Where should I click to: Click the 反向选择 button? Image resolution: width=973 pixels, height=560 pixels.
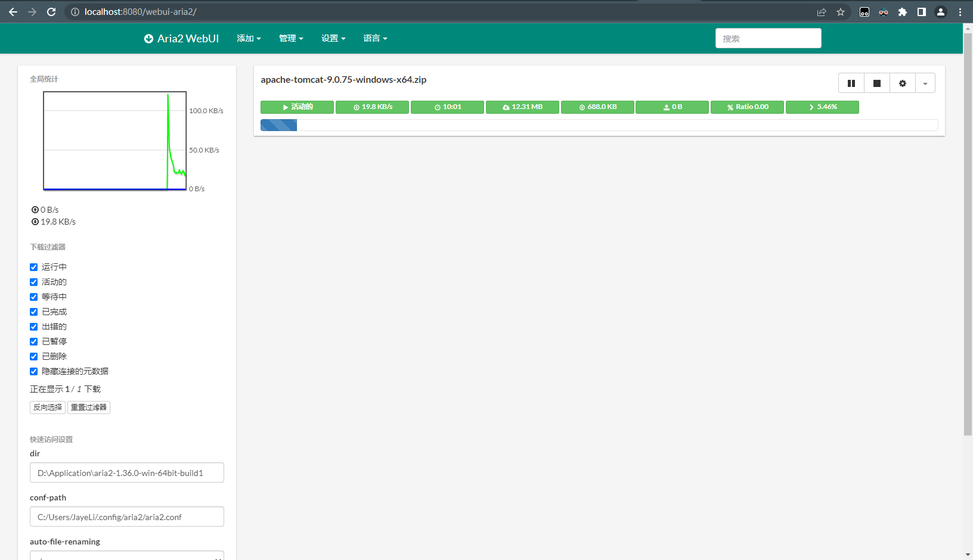click(x=48, y=407)
